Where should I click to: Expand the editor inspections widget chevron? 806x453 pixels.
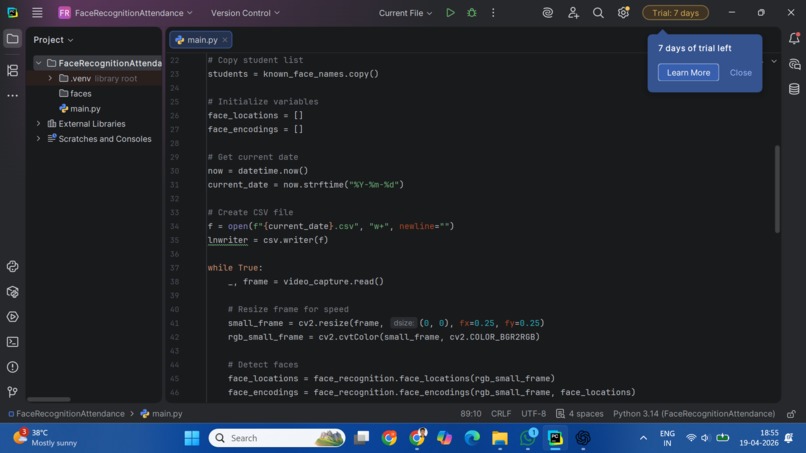[774, 62]
